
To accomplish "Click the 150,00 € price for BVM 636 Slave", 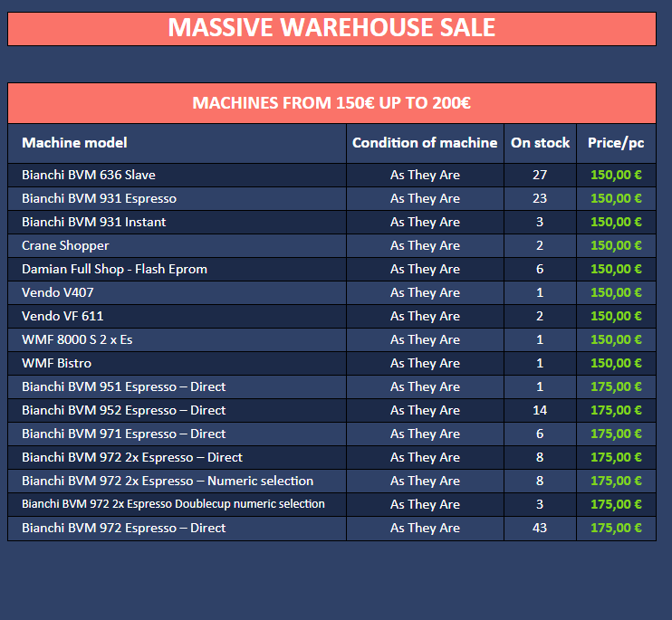I will [616, 175].
